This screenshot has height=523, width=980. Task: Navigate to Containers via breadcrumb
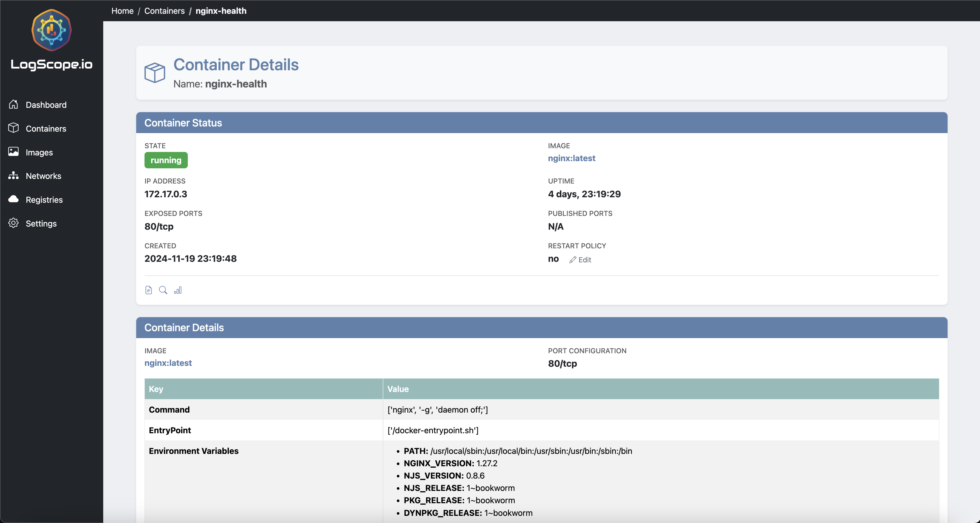164,11
